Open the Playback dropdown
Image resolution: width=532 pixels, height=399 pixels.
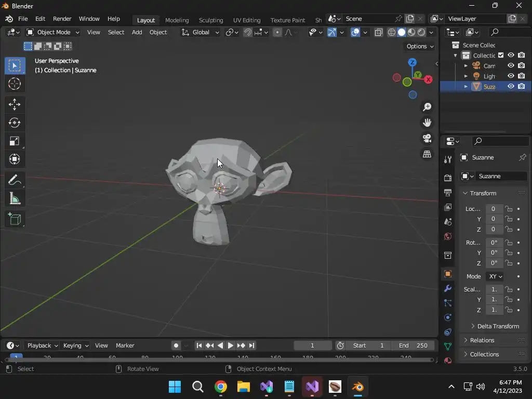[43, 345]
